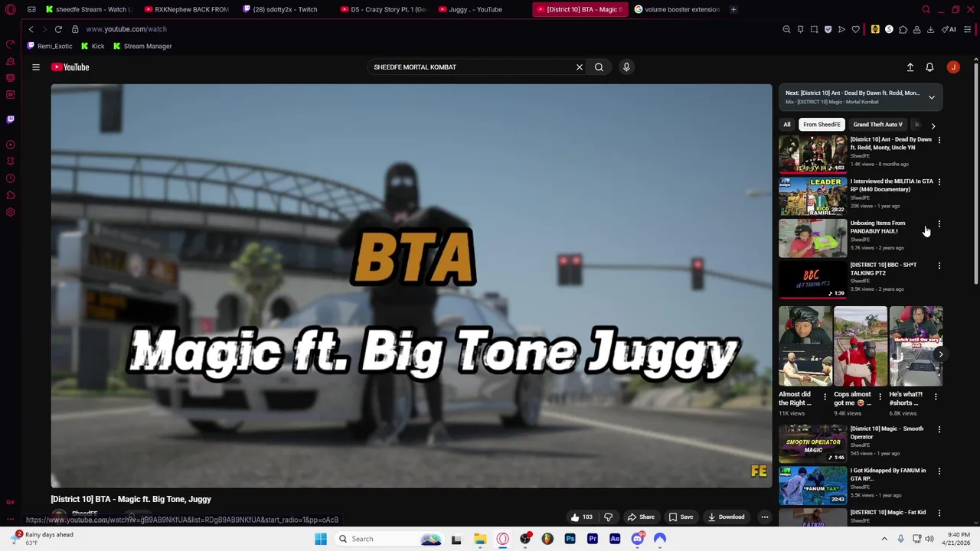Open options for Dead By Dawn video
Screen dimensions: 980x551
tap(939, 141)
